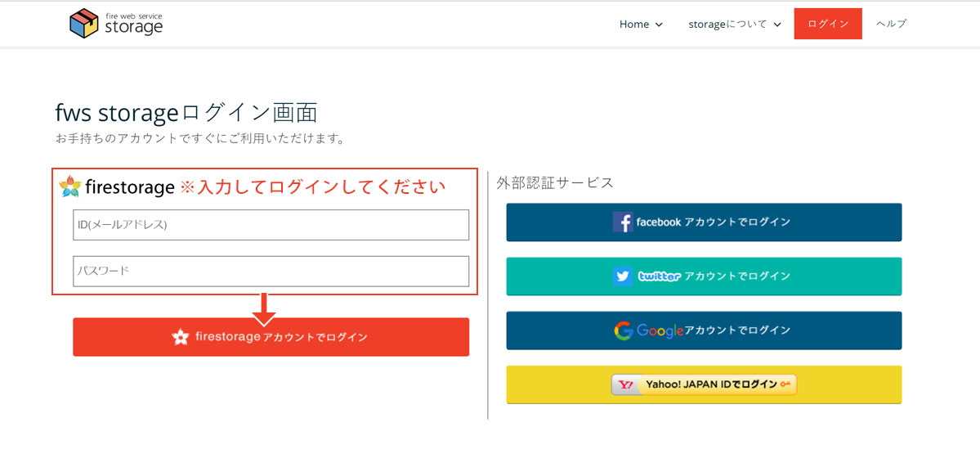980x463 pixels.
Task: Click the firestorage label text
Action: point(129,187)
